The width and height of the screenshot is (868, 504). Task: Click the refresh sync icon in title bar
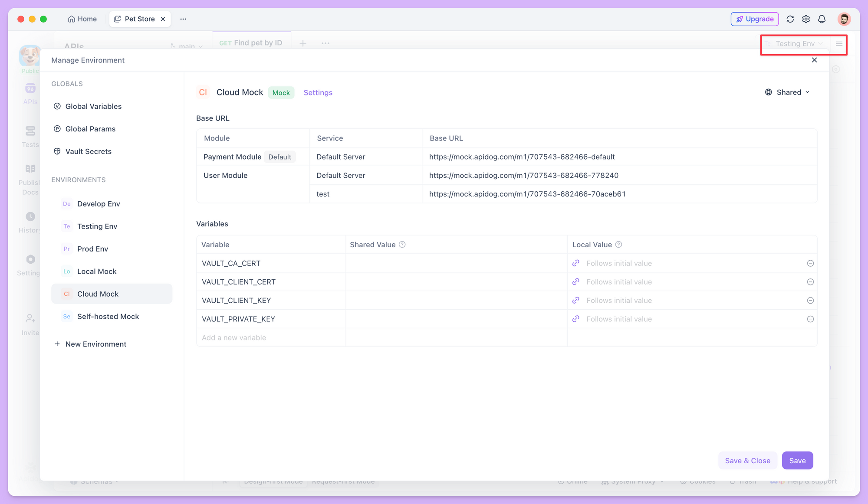(x=790, y=19)
